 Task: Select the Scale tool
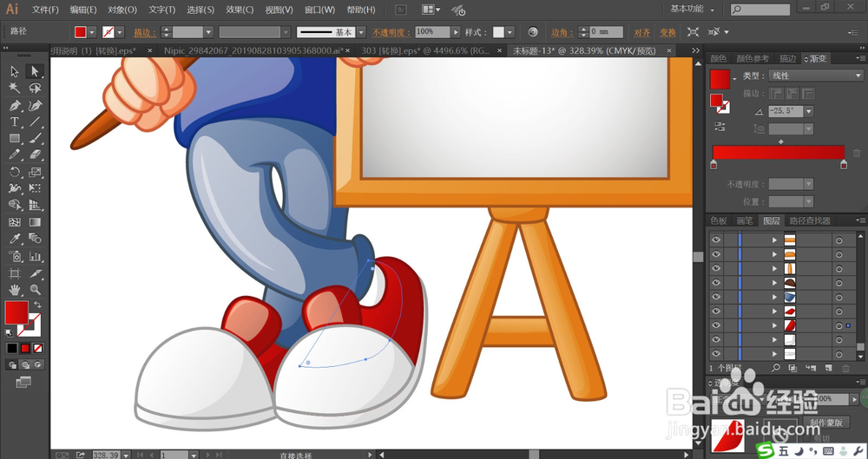(35, 172)
